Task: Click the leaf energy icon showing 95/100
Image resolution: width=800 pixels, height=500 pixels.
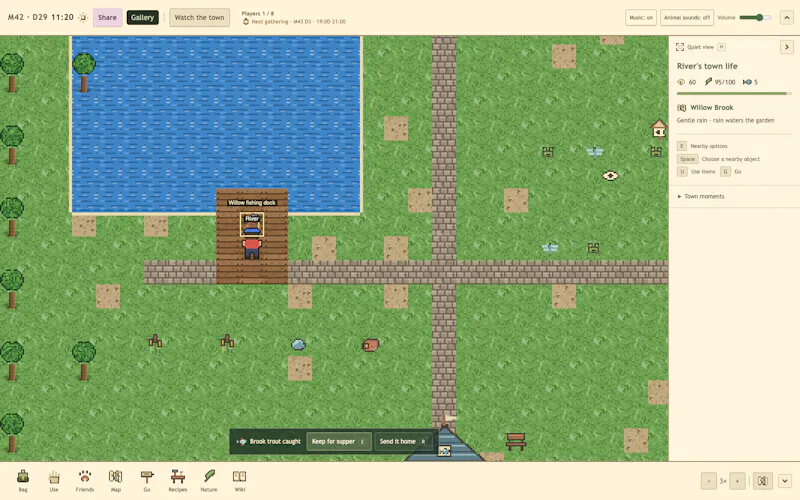Action: (x=708, y=82)
